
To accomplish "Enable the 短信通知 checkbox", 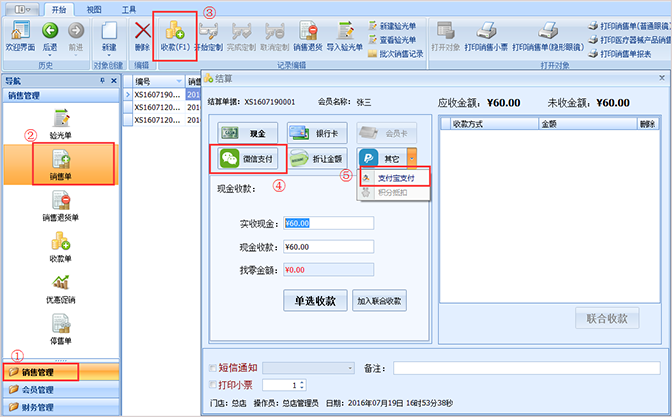I will pyautogui.click(x=213, y=368).
